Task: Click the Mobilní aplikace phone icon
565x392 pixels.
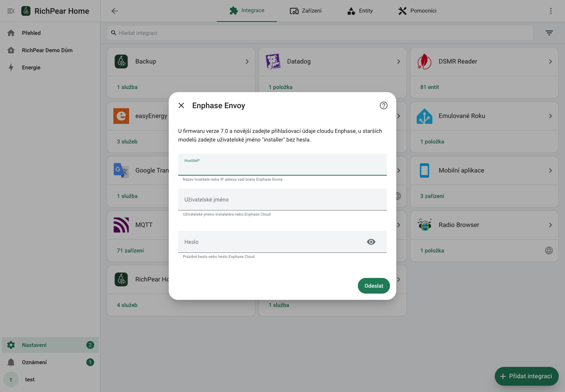Action: coord(425,171)
